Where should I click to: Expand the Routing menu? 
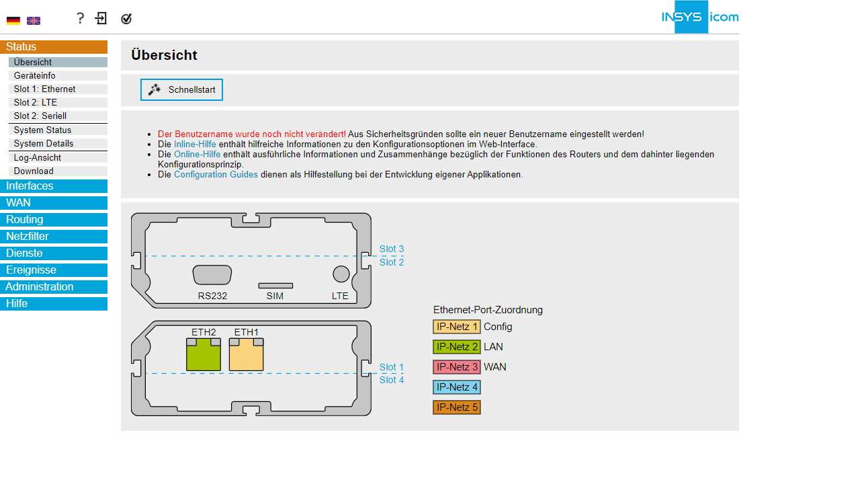click(x=54, y=220)
